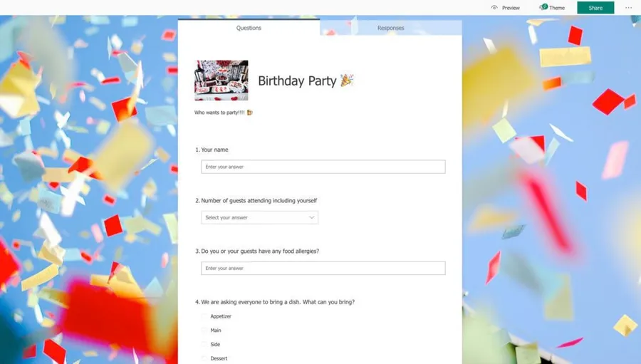Open the more options ellipsis menu
This screenshot has width=641, height=364.
[628, 7]
